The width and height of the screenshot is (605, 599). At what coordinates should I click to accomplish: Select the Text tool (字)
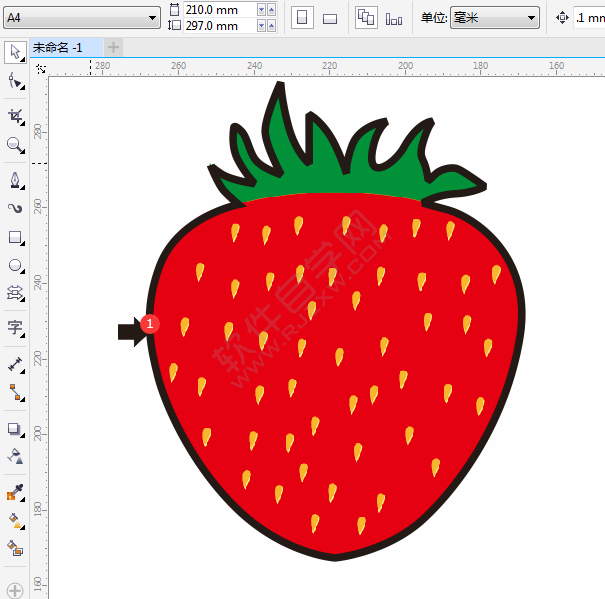[x=15, y=327]
